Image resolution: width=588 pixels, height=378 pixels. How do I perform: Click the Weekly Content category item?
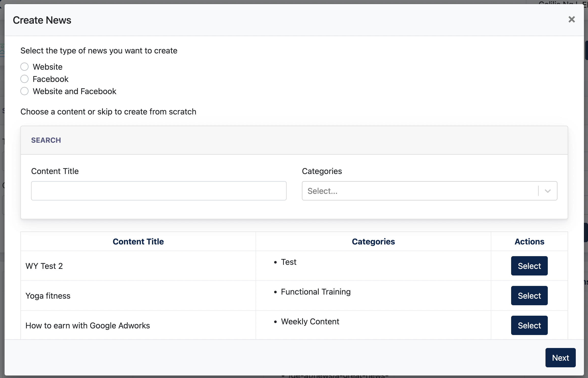tap(310, 322)
